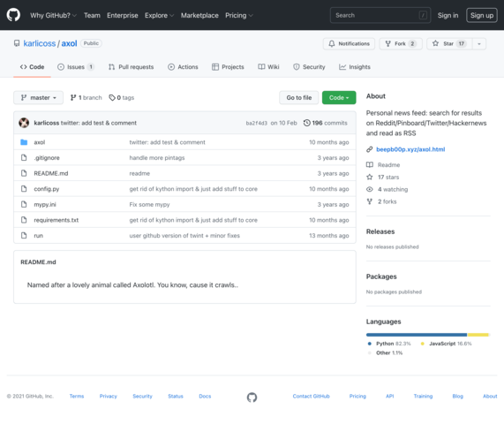Click the book icon beside Readme
The width and height of the screenshot is (504, 424).
[370, 164]
